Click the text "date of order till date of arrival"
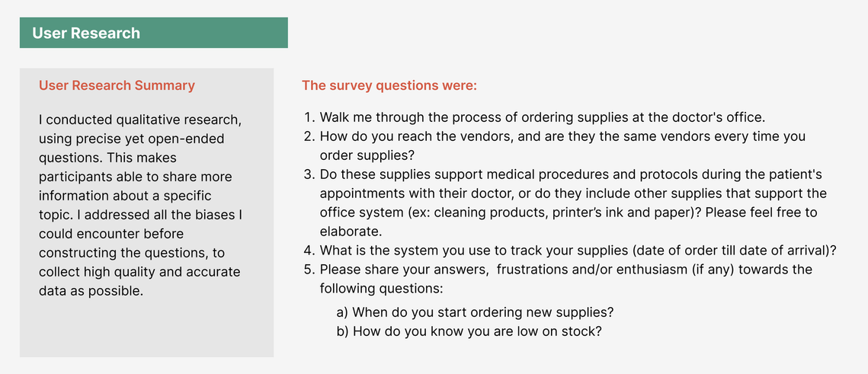The width and height of the screenshot is (868, 374). 729,251
